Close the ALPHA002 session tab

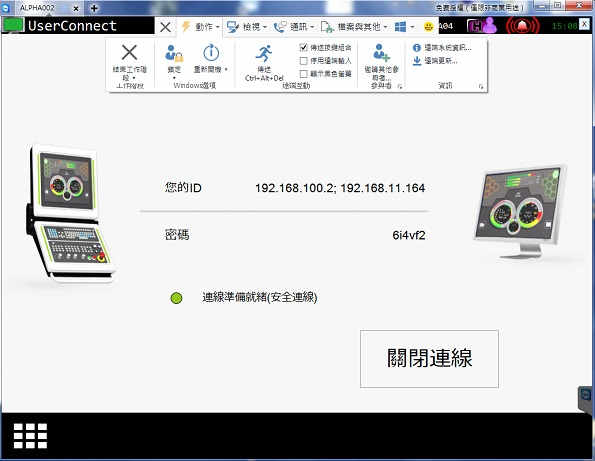coord(76,8)
